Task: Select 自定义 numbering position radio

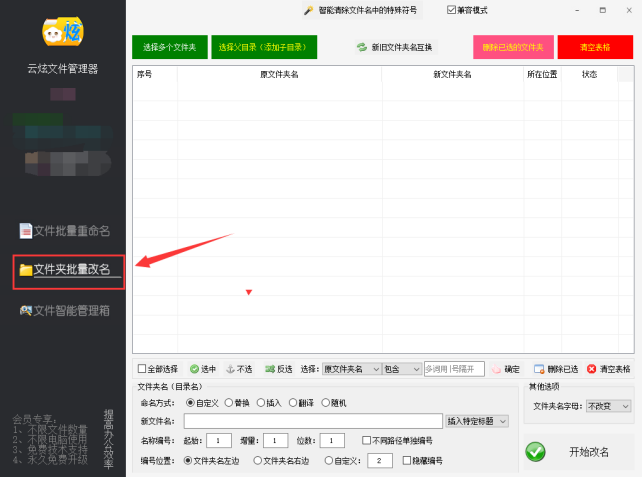Action: click(x=328, y=461)
